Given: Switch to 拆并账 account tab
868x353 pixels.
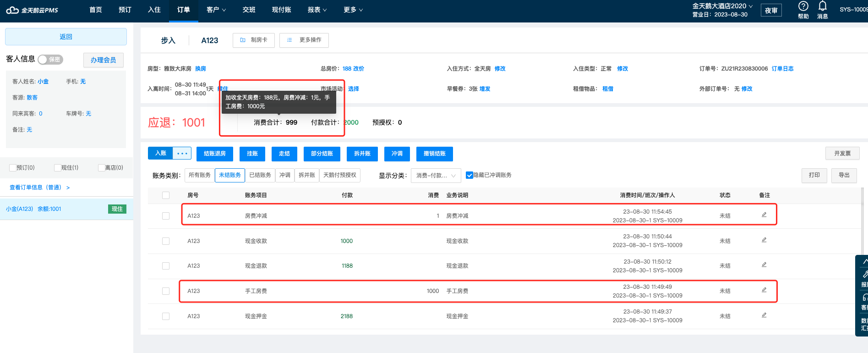Looking at the screenshot, I should 307,175.
